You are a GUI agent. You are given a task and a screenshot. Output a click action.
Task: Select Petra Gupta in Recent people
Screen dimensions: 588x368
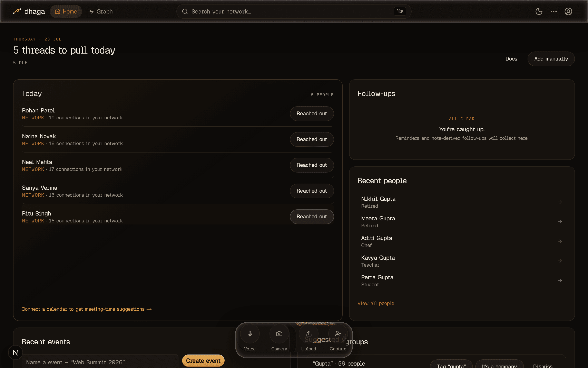pyautogui.click(x=462, y=281)
